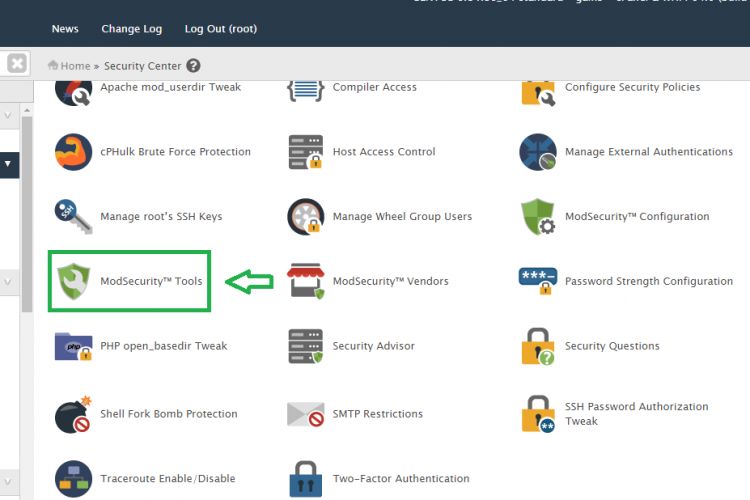750x500 pixels.
Task: Open Manage External Authentications link
Action: 649,152
